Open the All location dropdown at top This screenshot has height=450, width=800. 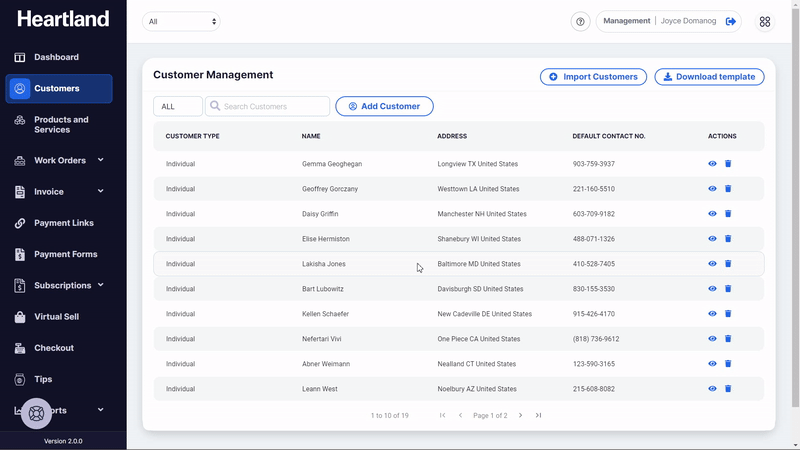coord(181,21)
